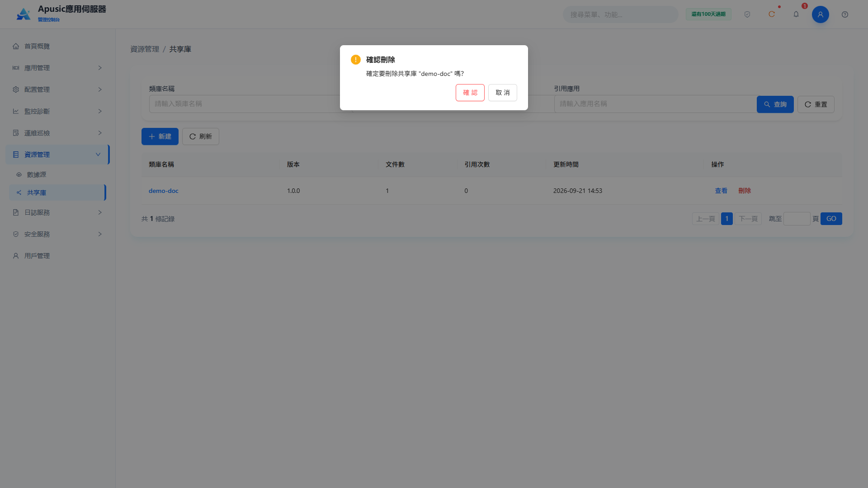Collapse the 資源管理 menu chevron

tap(98, 155)
